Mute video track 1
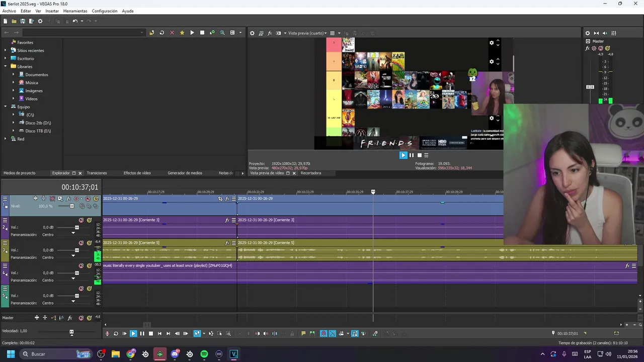This screenshot has height=362, width=644. tap(88, 199)
